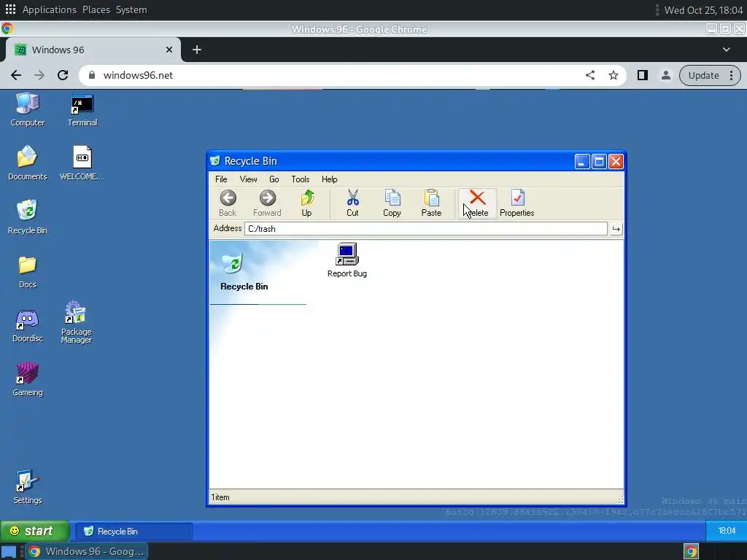747x560 pixels.
Task: Click the Wed Oct 25 date clock
Action: click(x=703, y=10)
